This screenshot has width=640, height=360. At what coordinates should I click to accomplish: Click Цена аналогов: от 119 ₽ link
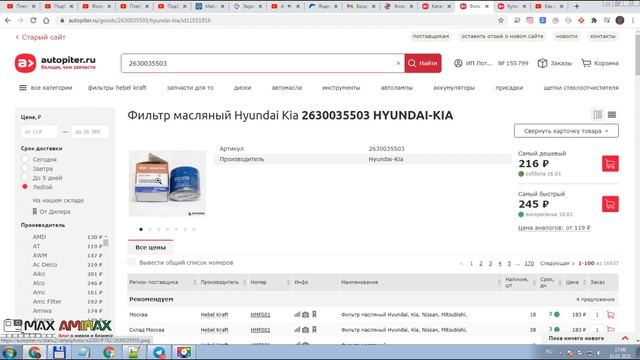tap(554, 228)
